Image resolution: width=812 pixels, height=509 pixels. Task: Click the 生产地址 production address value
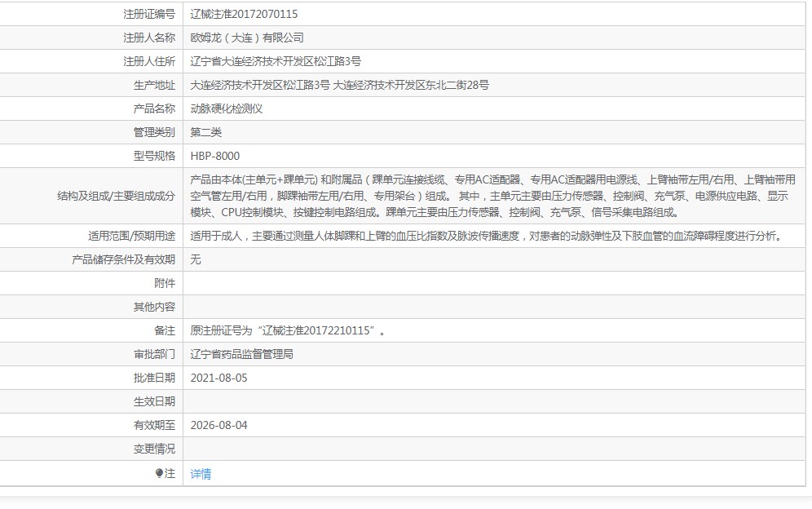(340, 85)
